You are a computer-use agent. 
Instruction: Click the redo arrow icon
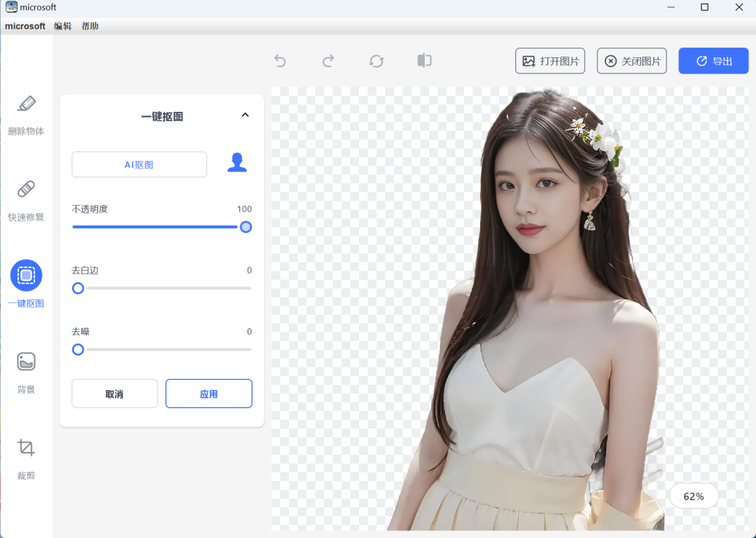[328, 61]
